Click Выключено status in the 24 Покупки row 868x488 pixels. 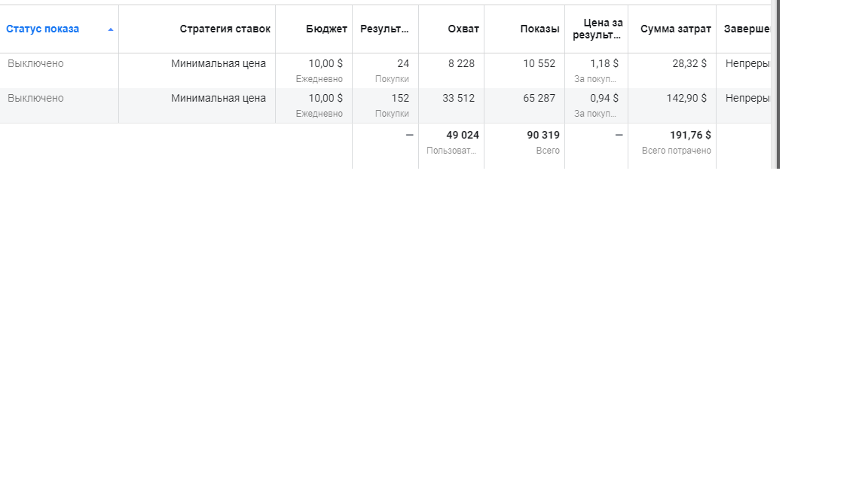point(35,63)
